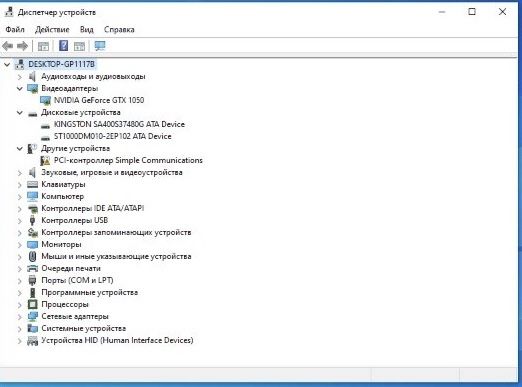Click the Дисковые устройства category icon
Viewport: 522px width, 387px height.
(32, 114)
